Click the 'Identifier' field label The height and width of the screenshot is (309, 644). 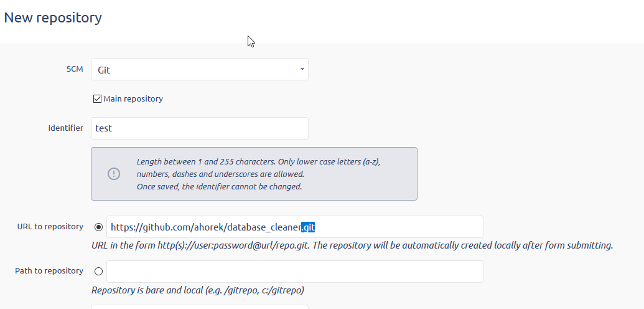point(65,128)
